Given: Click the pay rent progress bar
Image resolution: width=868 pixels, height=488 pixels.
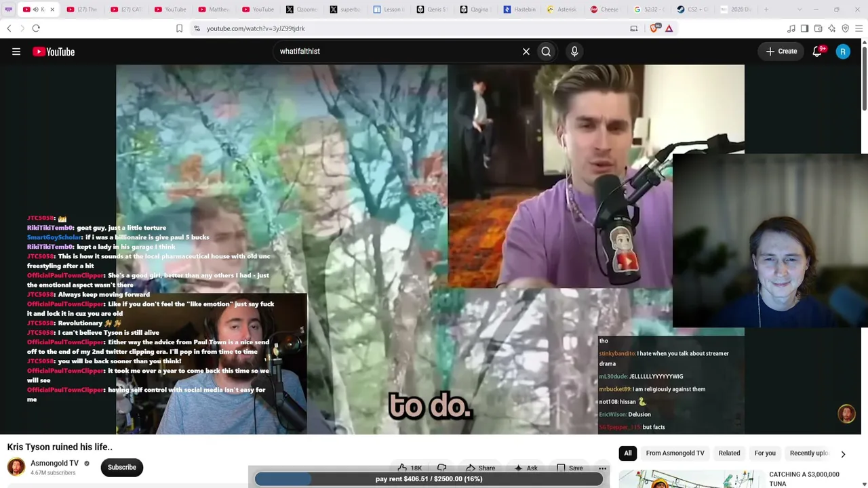Looking at the screenshot, I should click(429, 479).
